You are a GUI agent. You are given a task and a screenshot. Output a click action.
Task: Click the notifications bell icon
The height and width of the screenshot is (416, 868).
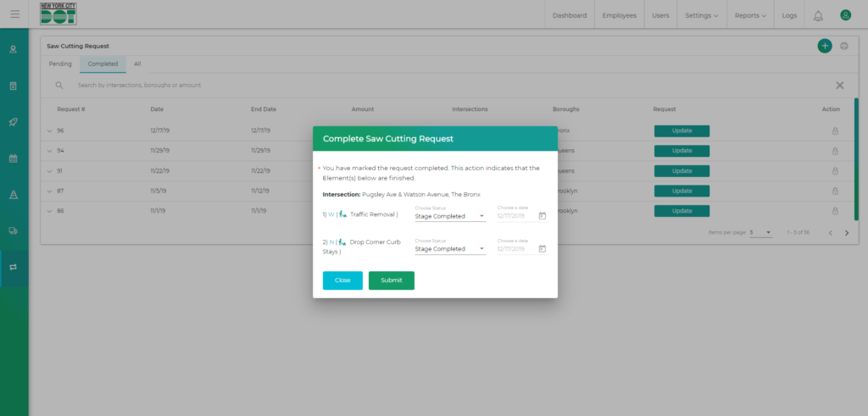tap(818, 15)
